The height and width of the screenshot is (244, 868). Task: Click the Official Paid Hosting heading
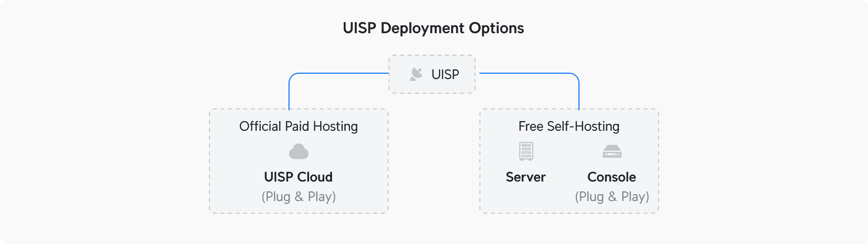click(298, 126)
